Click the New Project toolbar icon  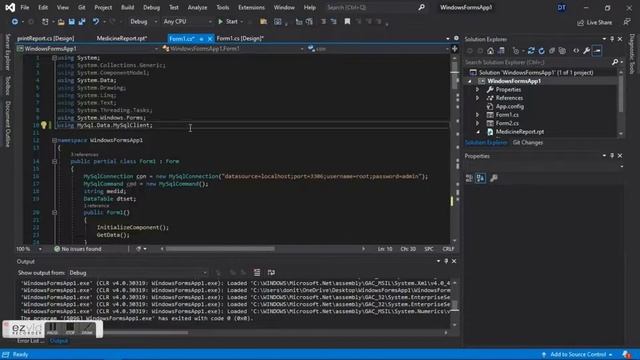(x=45, y=22)
